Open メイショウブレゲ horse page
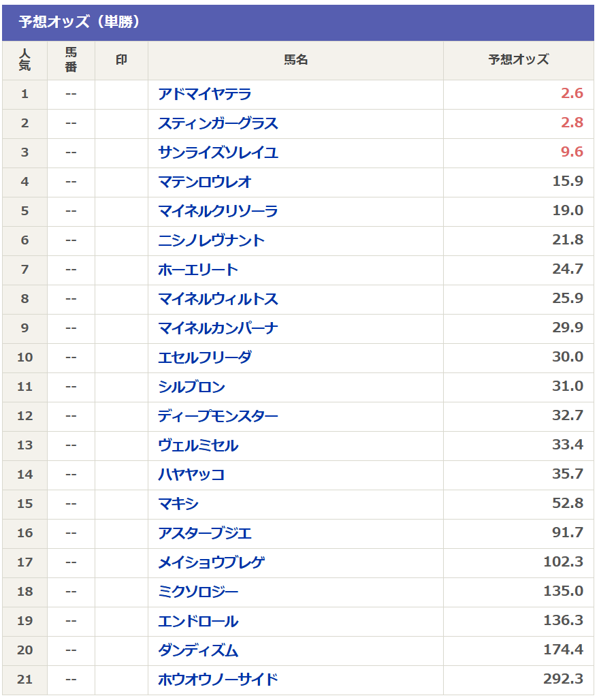 pyautogui.click(x=211, y=562)
